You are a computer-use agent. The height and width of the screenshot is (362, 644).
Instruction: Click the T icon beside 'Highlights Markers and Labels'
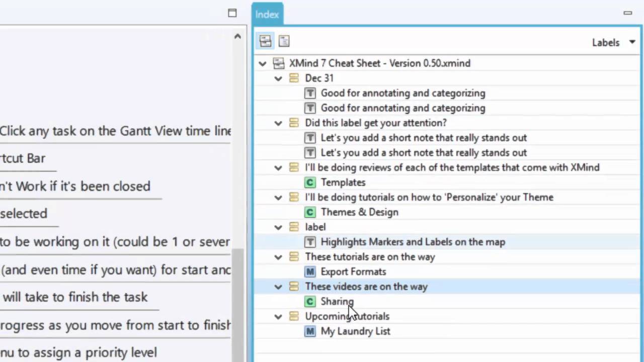click(310, 242)
